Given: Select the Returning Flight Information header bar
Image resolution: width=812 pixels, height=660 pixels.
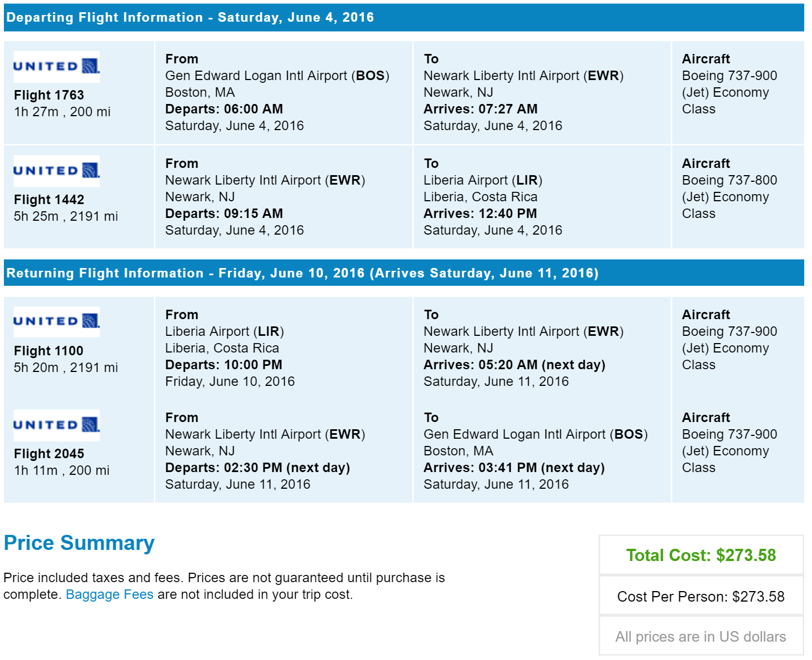Looking at the screenshot, I should pyautogui.click(x=404, y=273).
